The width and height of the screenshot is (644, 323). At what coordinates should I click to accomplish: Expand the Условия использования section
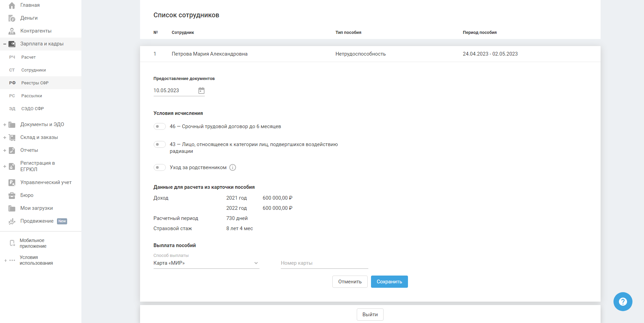pyautogui.click(x=5, y=260)
